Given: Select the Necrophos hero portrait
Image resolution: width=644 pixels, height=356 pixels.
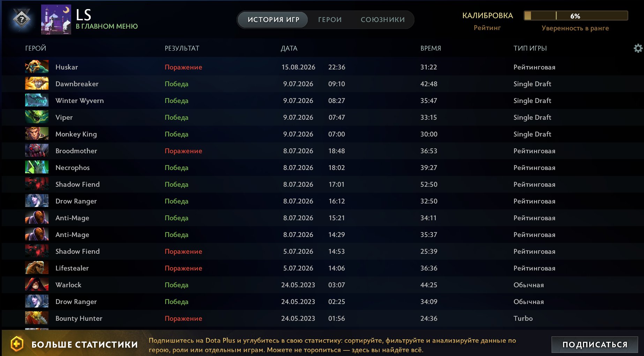Looking at the screenshot, I should [37, 167].
